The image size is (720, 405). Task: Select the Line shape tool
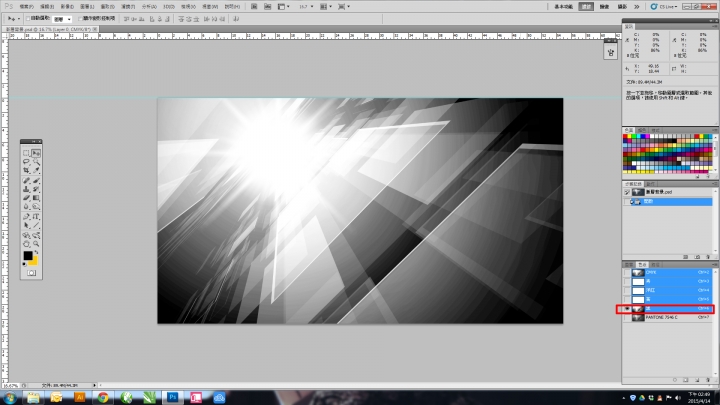tap(36, 225)
